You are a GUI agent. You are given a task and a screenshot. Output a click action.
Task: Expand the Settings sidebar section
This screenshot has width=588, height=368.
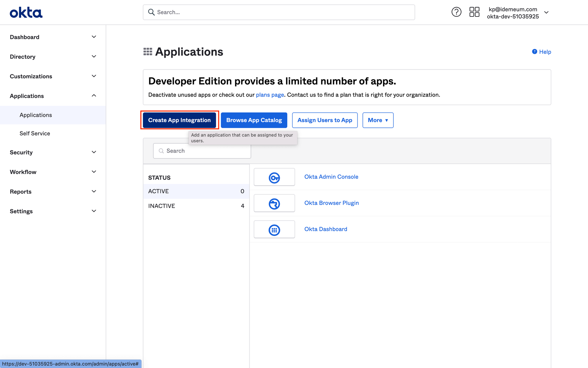94,211
